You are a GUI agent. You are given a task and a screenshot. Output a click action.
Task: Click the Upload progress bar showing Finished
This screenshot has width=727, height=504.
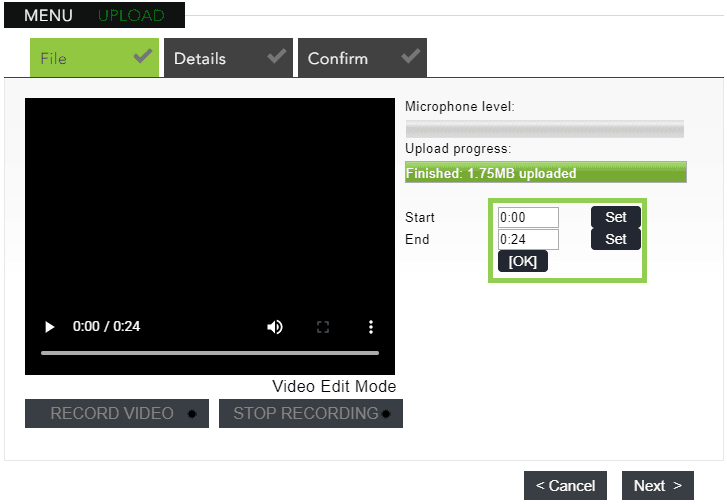tap(546, 172)
